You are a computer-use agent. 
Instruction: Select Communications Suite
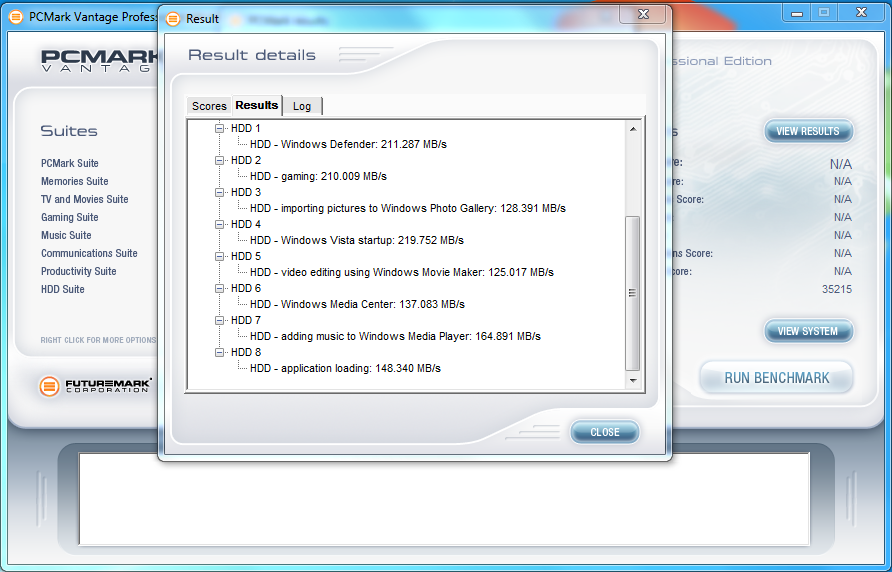click(89, 253)
